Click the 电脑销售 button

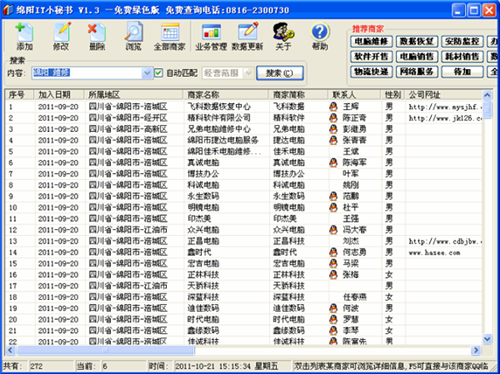417,56
